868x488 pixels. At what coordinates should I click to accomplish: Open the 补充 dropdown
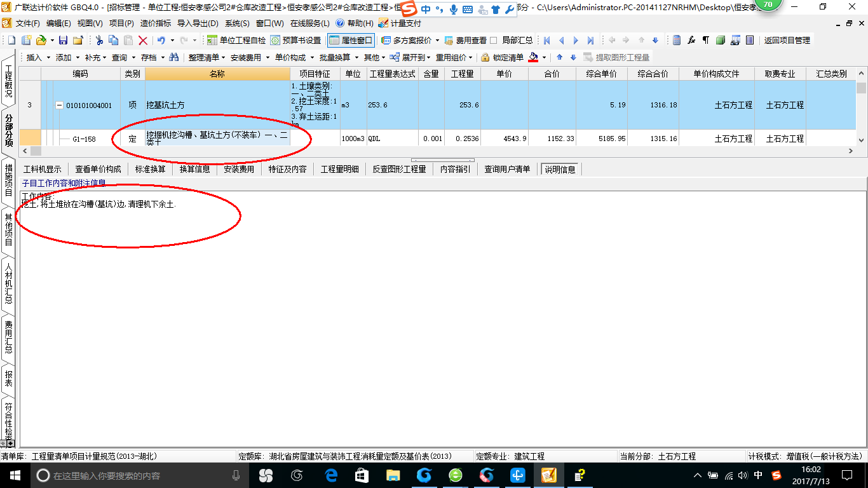tap(96, 57)
